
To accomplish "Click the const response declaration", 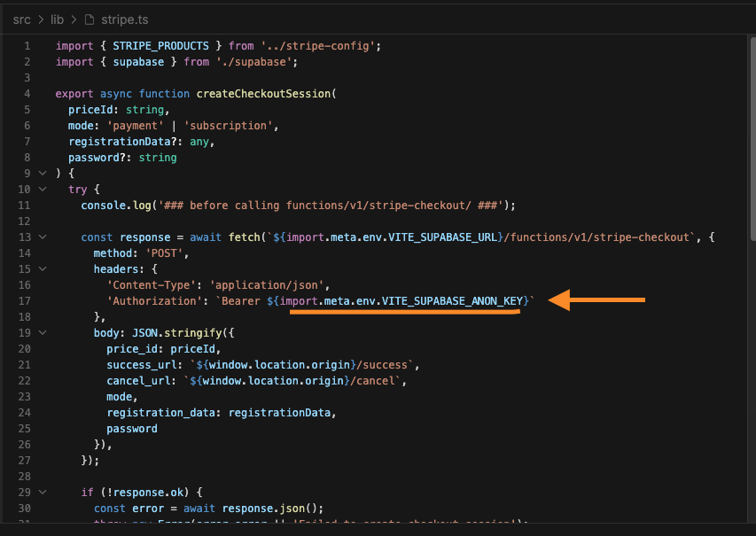I will click(125, 237).
